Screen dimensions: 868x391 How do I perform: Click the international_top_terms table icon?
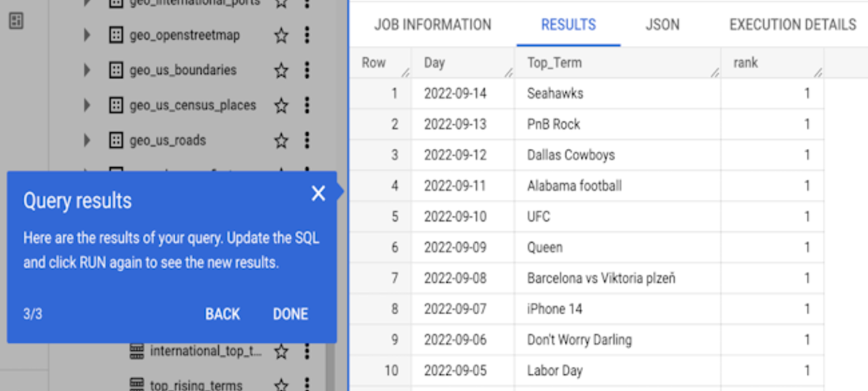[x=137, y=351]
